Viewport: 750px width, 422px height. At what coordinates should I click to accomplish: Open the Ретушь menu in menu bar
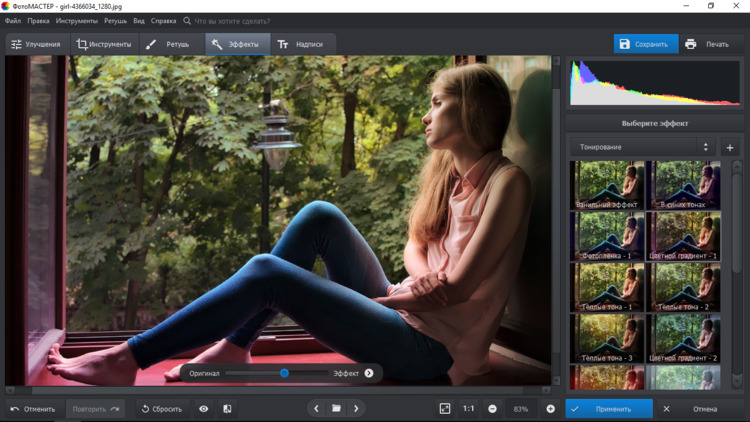pyautogui.click(x=115, y=20)
